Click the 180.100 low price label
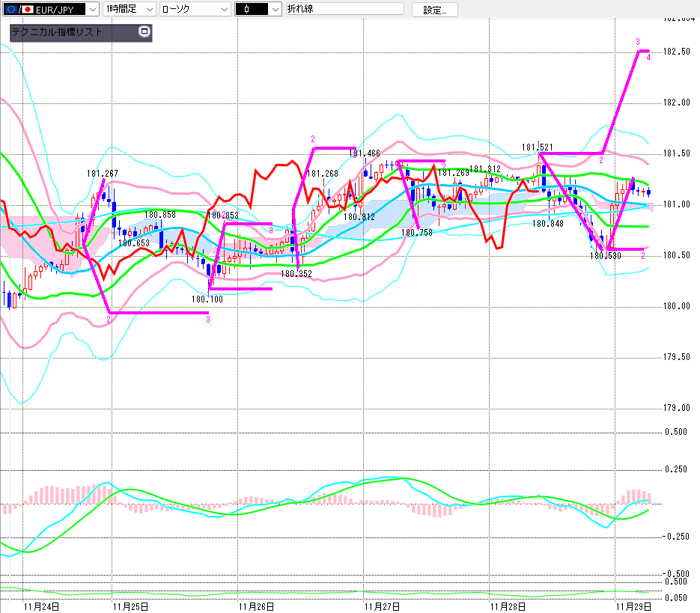Viewport: 700px width, 613px height. (x=206, y=299)
